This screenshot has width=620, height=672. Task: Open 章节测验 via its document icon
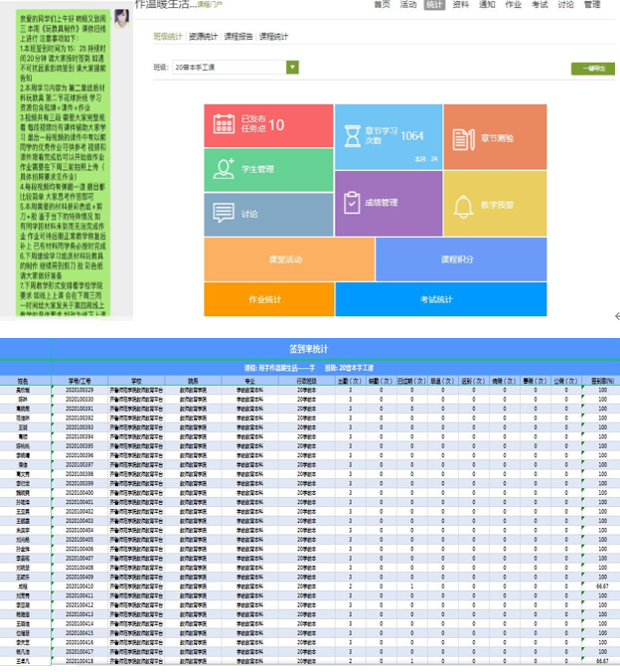pos(463,137)
